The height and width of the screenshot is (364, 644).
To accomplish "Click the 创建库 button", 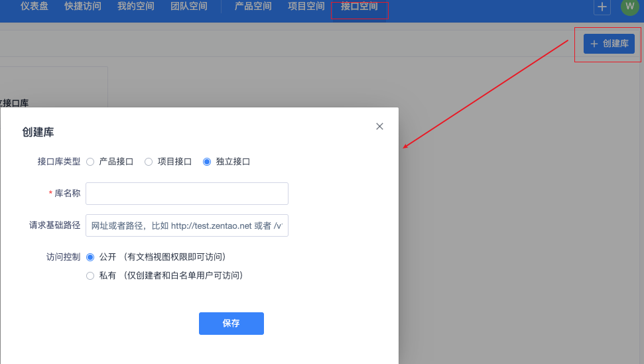I will (x=609, y=44).
